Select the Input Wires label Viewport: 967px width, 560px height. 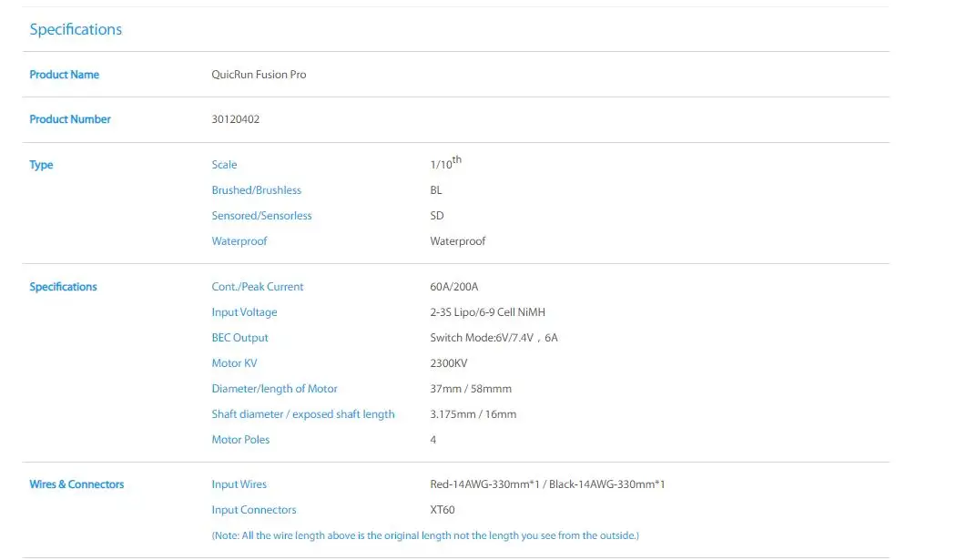coord(239,484)
